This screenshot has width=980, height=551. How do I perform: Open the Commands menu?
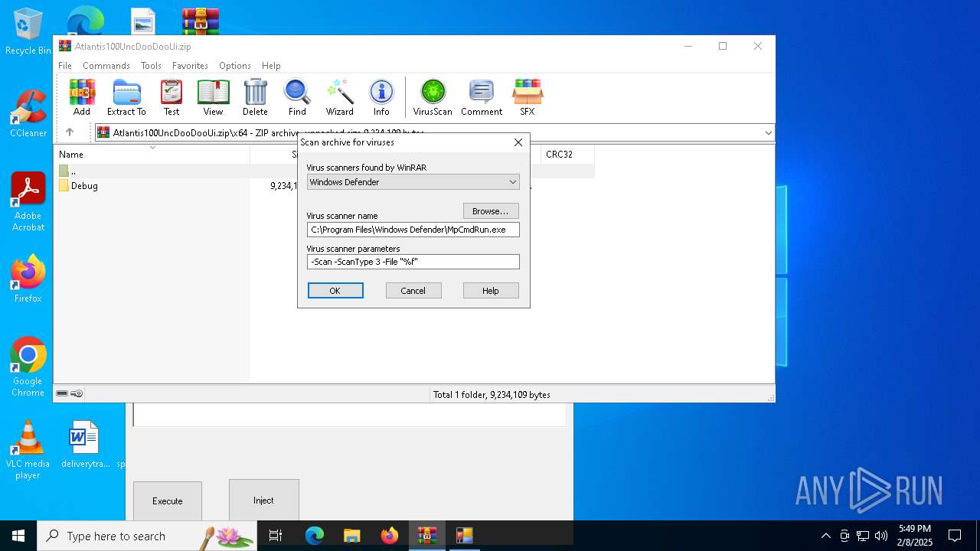pyautogui.click(x=106, y=66)
